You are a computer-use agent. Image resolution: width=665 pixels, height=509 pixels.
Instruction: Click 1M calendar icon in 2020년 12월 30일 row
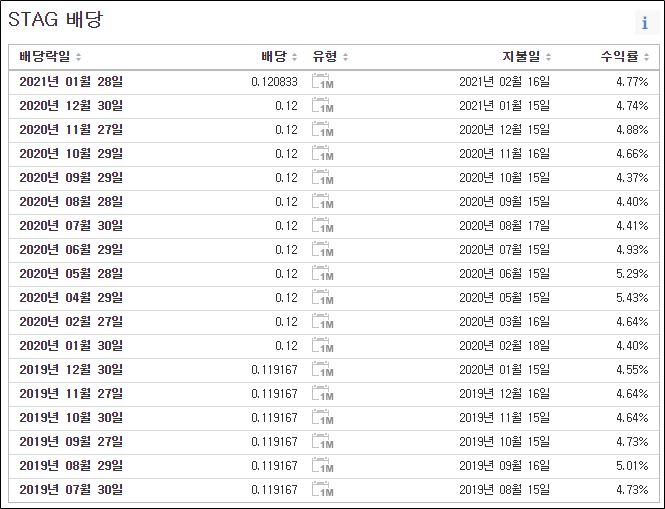(322, 105)
